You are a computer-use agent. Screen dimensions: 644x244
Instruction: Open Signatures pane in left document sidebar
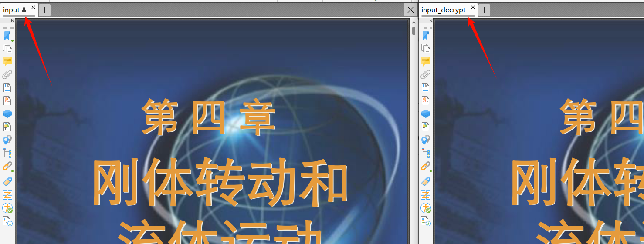[x=7, y=100]
